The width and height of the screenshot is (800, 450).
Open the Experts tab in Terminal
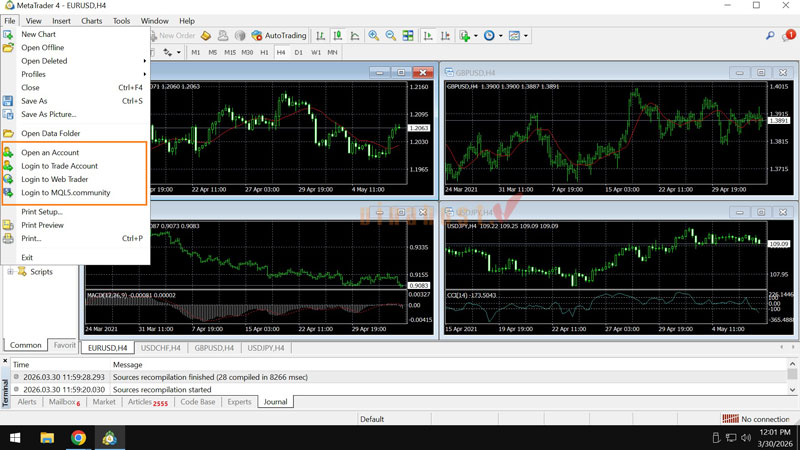(239, 402)
